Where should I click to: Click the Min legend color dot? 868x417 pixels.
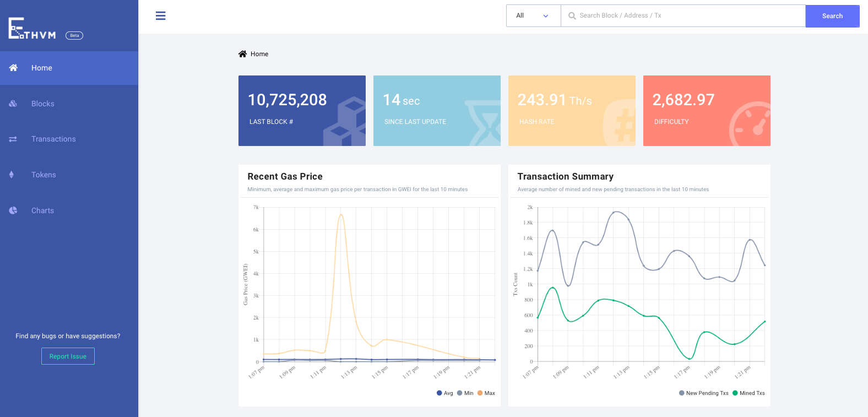click(x=459, y=393)
